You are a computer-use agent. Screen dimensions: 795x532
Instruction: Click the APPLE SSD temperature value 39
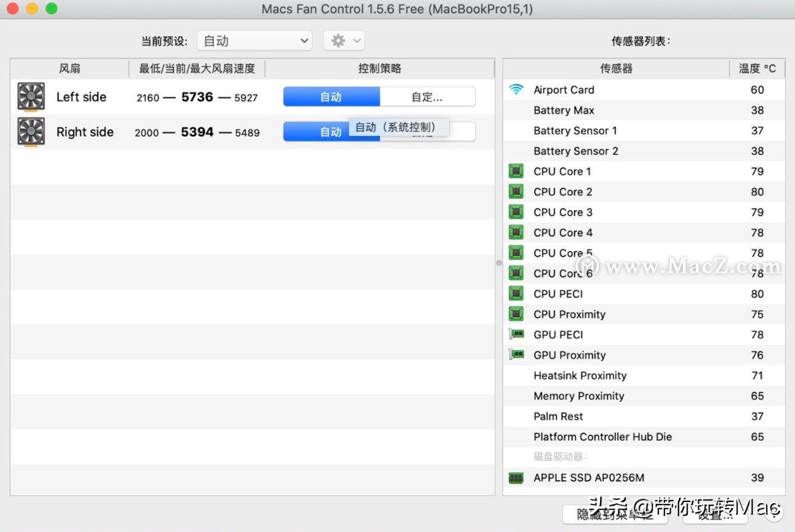click(758, 478)
